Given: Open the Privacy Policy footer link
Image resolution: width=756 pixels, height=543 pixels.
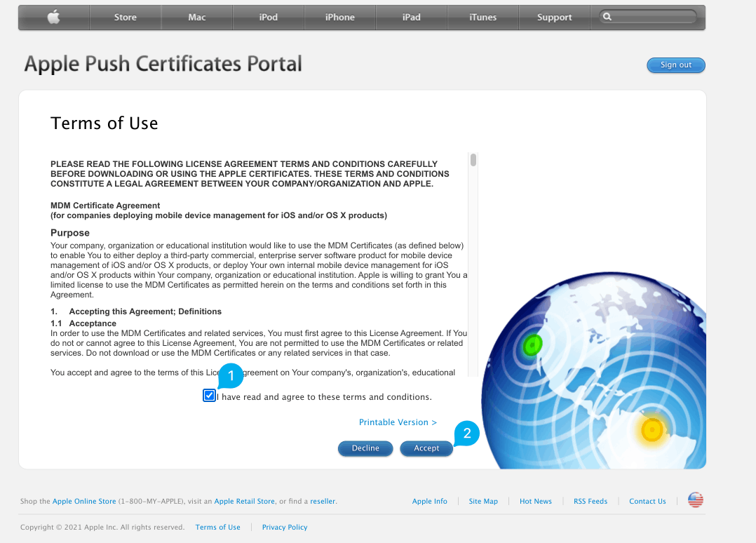Looking at the screenshot, I should tap(285, 528).
